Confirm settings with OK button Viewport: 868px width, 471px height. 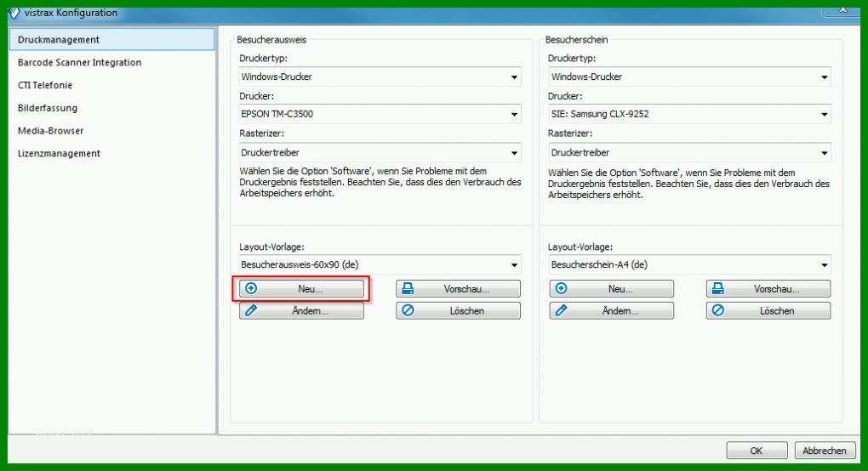(757, 451)
